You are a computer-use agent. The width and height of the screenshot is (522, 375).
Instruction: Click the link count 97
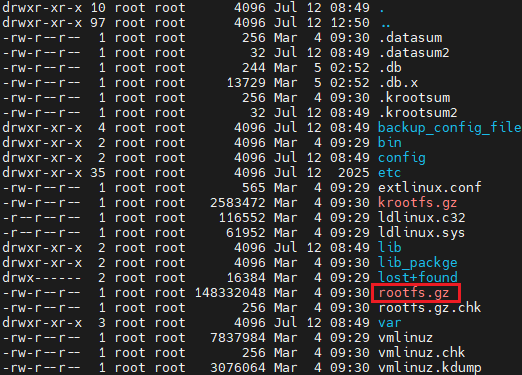click(x=98, y=23)
